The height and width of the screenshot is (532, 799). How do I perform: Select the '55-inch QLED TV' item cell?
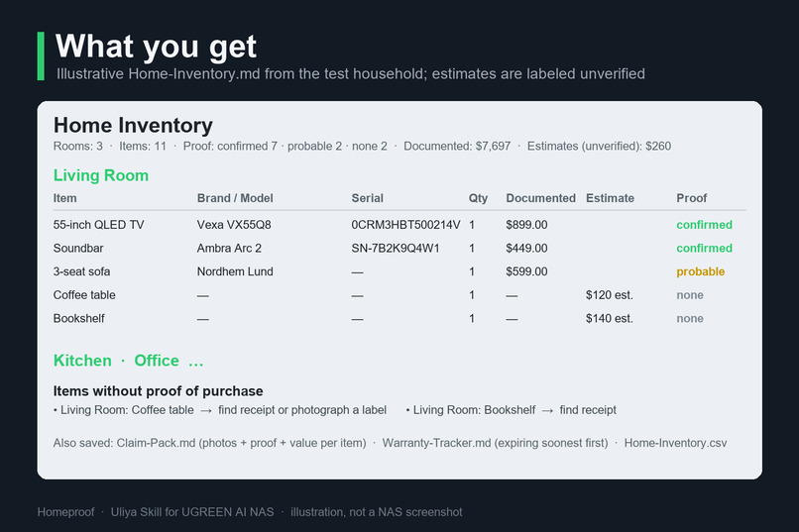click(x=99, y=225)
